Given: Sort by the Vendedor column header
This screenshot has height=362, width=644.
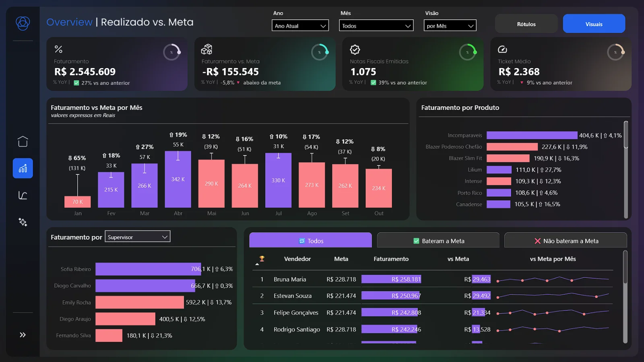Looking at the screenshot, I should click(297, 259).
